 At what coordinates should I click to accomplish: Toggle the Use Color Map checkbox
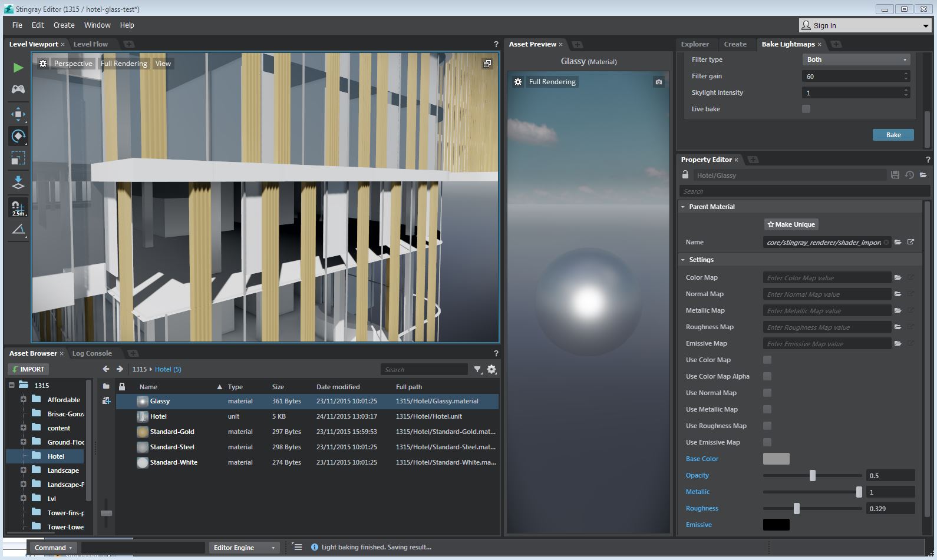tap(767, 360)
